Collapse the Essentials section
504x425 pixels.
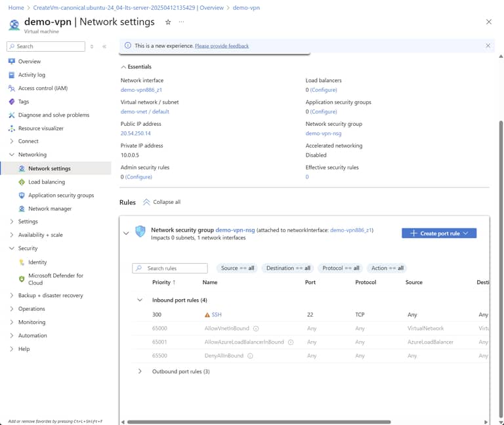(123, 67)
